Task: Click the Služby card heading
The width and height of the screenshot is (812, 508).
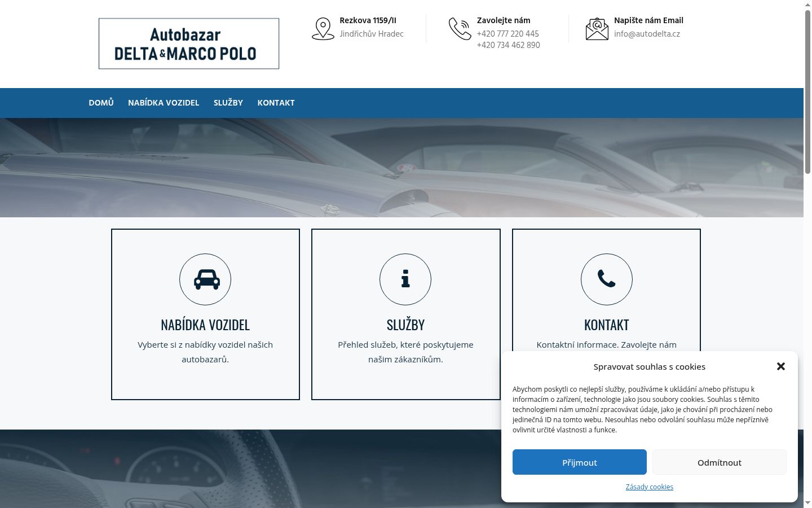Action: pyautogui.click(x=406, y=325)
